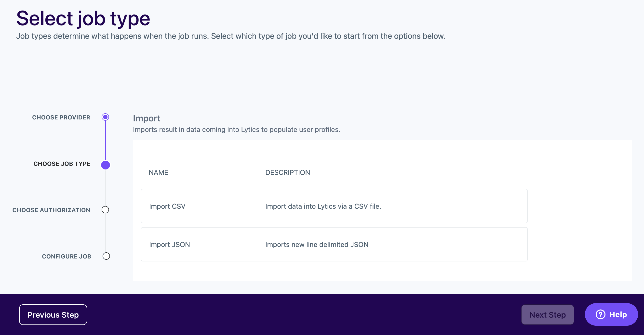Click the 'Imports new line delimited JSON' description
This screenshot has width=644, height=335.
(317, 245)
